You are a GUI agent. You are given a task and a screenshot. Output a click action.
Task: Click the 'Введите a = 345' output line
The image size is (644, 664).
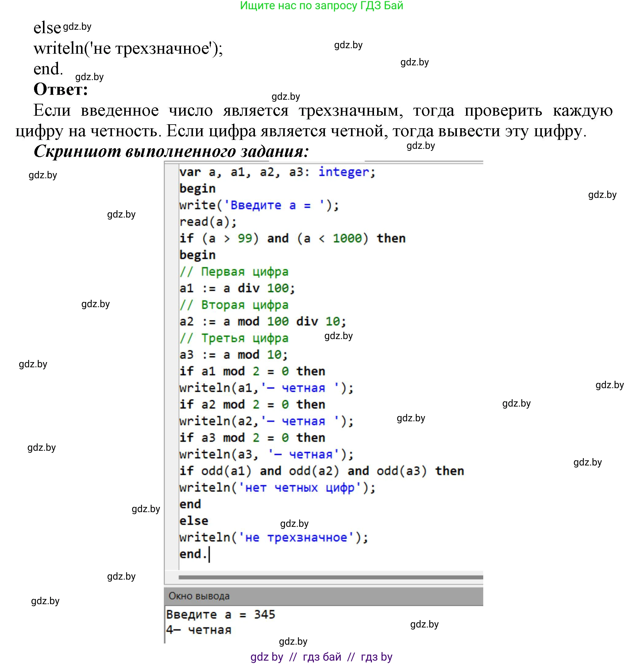[221, 614]
